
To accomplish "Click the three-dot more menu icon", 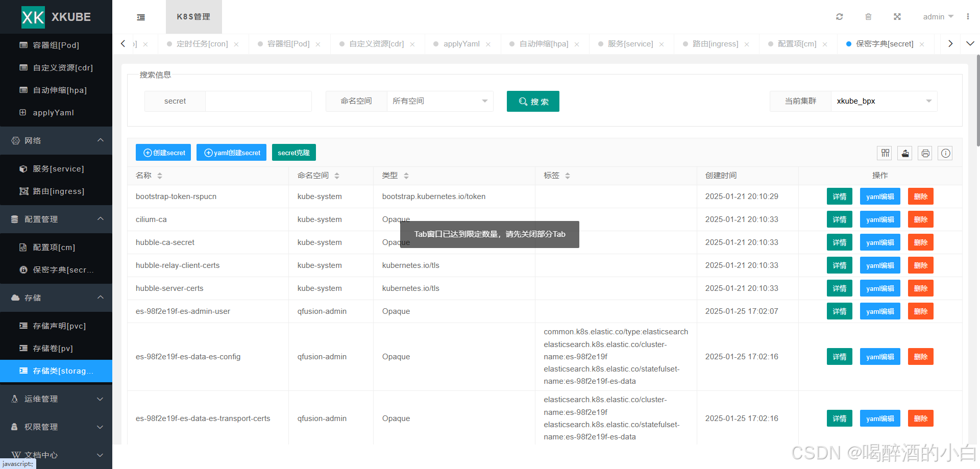I will [x=968, y=17].
